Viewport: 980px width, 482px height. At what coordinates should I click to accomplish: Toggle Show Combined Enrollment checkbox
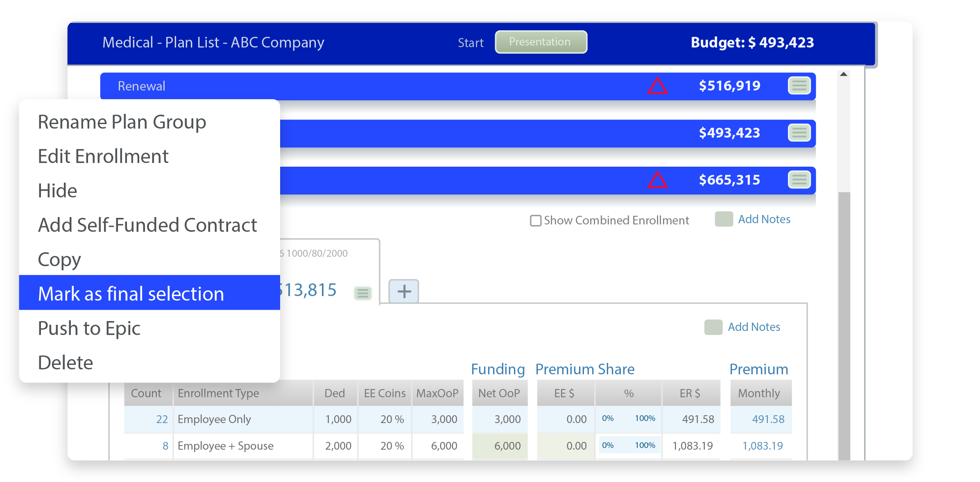pos(535,221)
